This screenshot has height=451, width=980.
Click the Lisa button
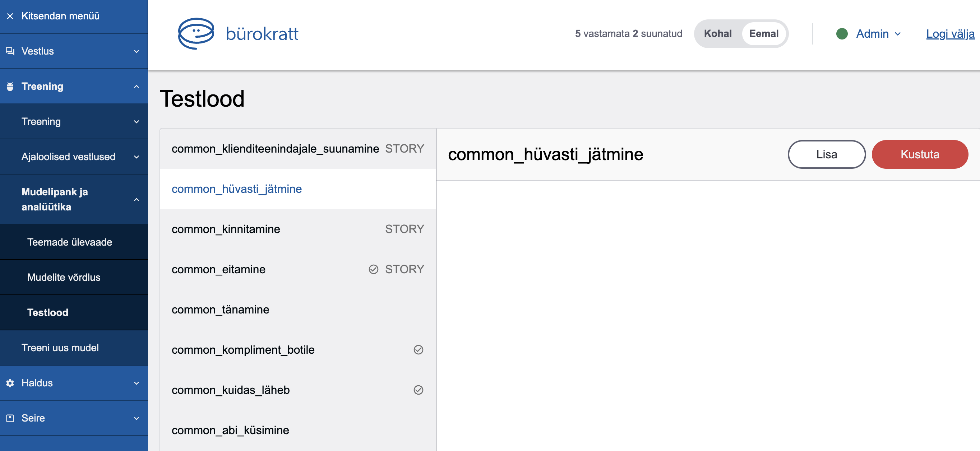point(826,154)
